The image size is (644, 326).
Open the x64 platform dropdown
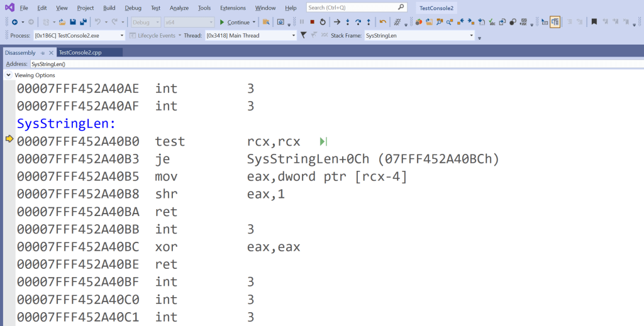pyautogui.click(x=189, y=22)
